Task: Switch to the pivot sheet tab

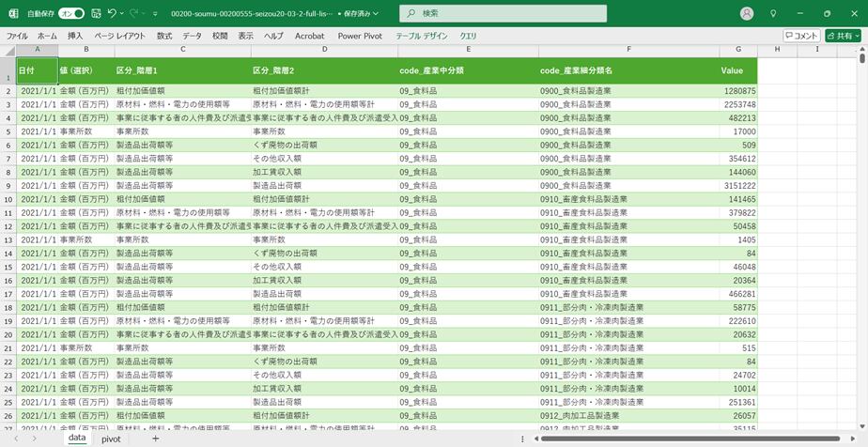Action: [111, 439]
